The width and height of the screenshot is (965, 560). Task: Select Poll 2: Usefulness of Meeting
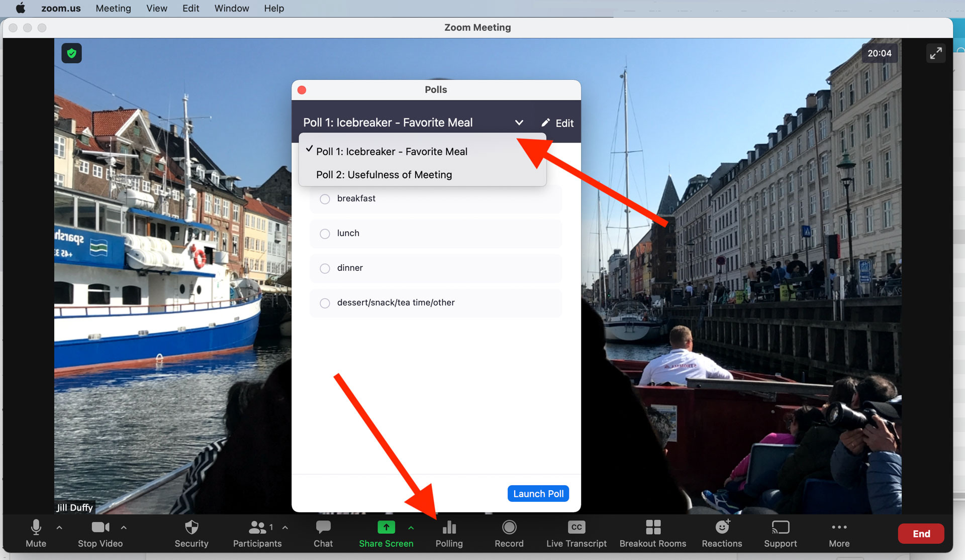point(383,175)
